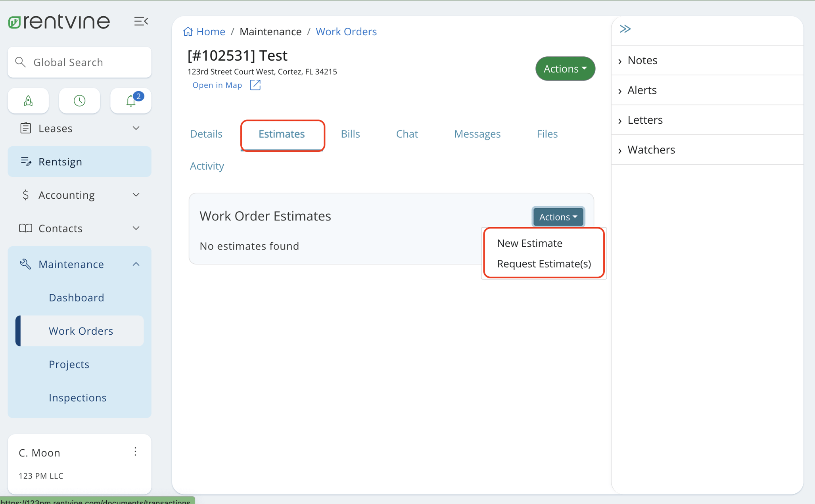Open the Global Search magnifier icon
This screenshot has width=815, height=504.
point(21,62)
